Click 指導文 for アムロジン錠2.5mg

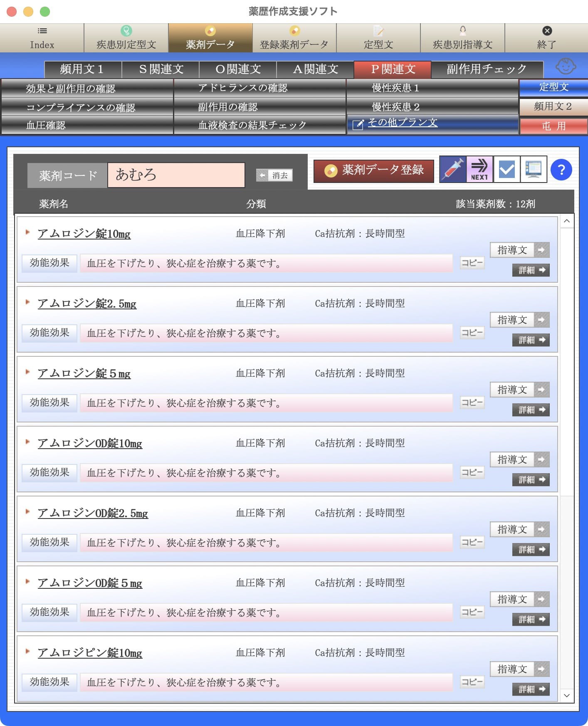(x=520, y=320)
